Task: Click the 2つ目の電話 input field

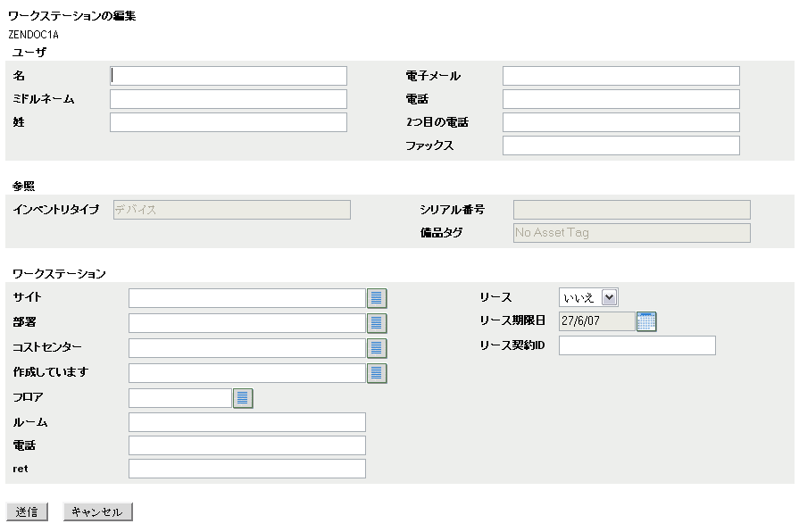Action: click(x=620, y=122)
